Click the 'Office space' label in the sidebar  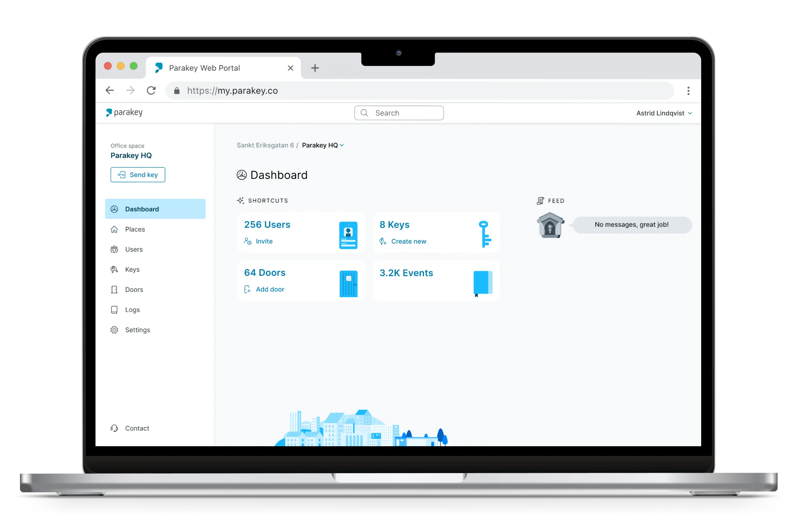127,145
